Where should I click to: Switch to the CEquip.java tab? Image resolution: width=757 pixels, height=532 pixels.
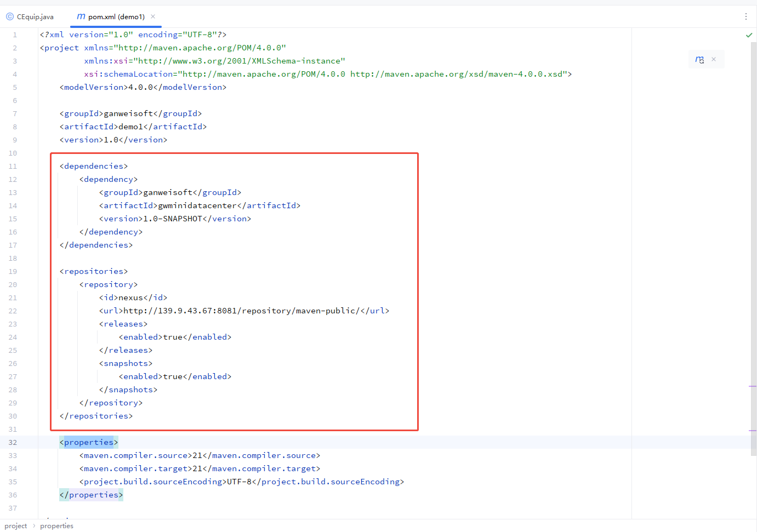pos(30,17)
